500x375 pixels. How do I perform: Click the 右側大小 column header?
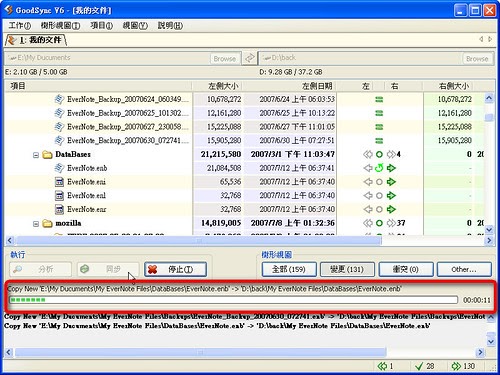(x=449, y=86)
